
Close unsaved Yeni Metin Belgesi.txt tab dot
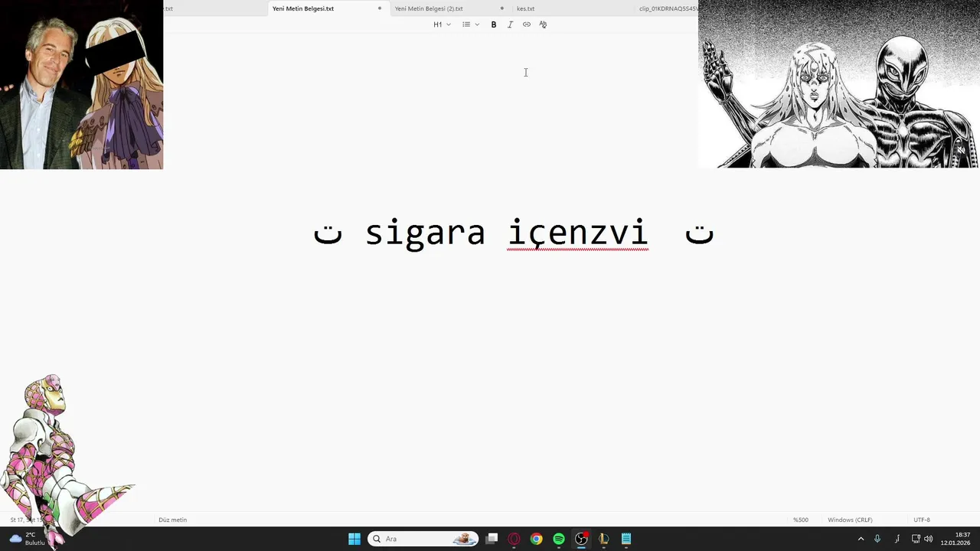tap(380, 8)
